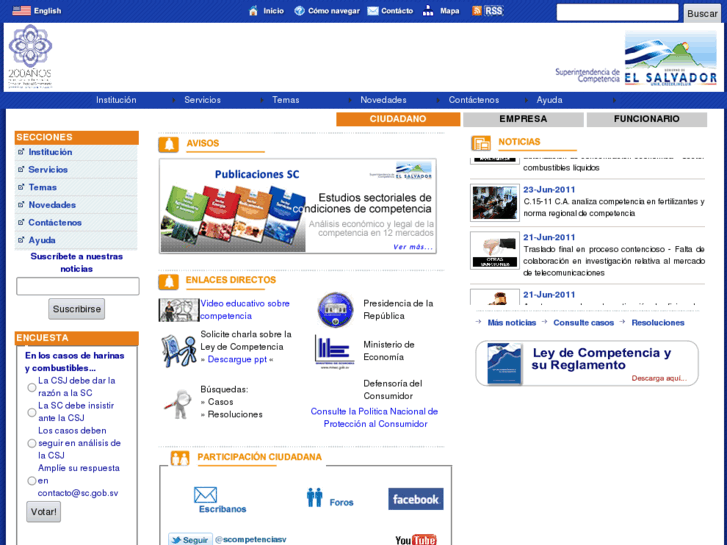Open the 21-Jun-2011 Traslado final headline
This screenshot has width=727, height=545.
pos(614,261)
